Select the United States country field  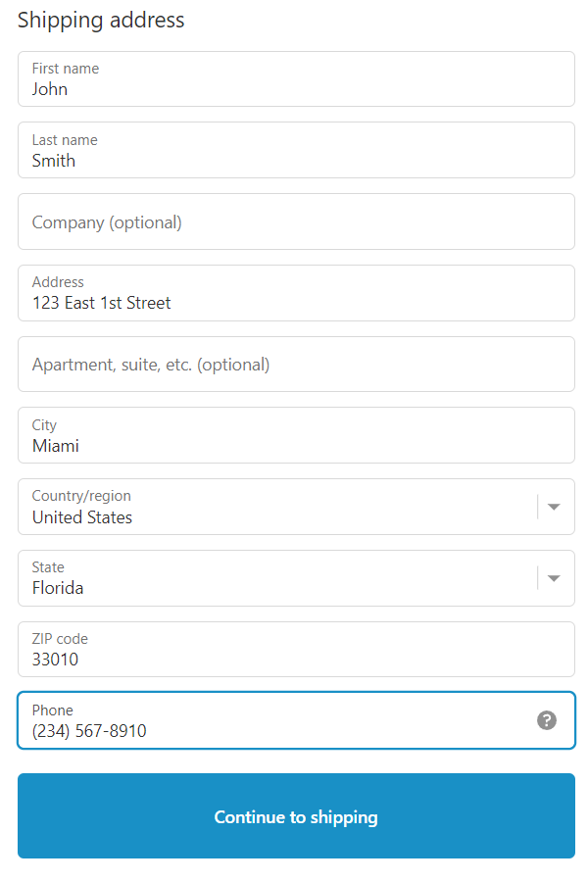[x=274, y=508]
